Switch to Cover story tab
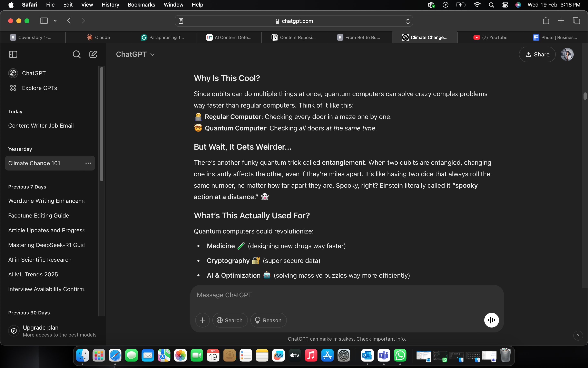 [x=33, y=37]
